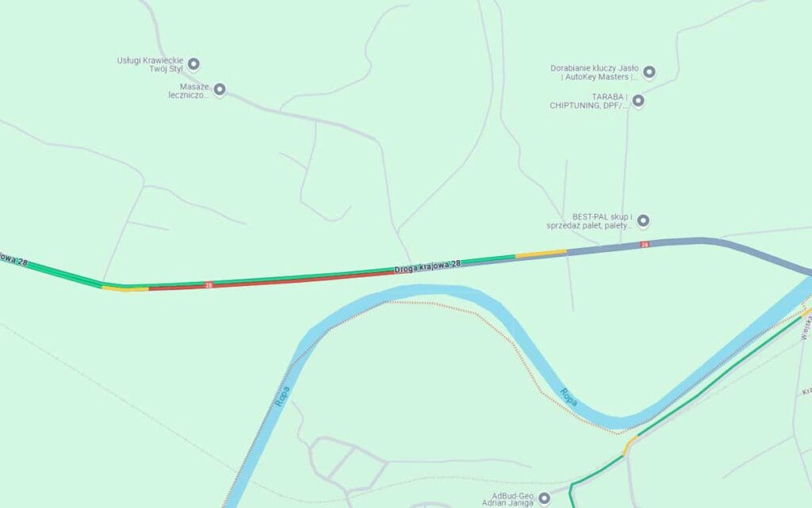Click the Usługi Krawieckie Twój Styl pin
This screenshot has height=508, width=812.
193,64
